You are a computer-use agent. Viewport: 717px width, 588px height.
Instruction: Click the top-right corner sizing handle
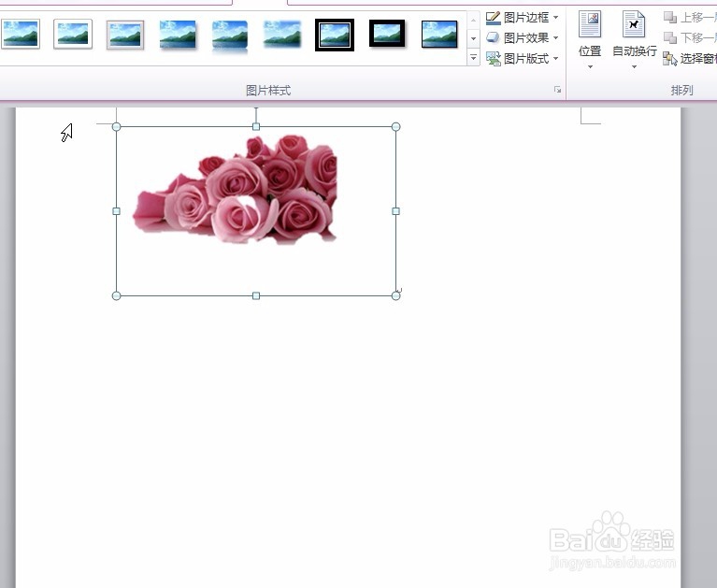point(396,126)
